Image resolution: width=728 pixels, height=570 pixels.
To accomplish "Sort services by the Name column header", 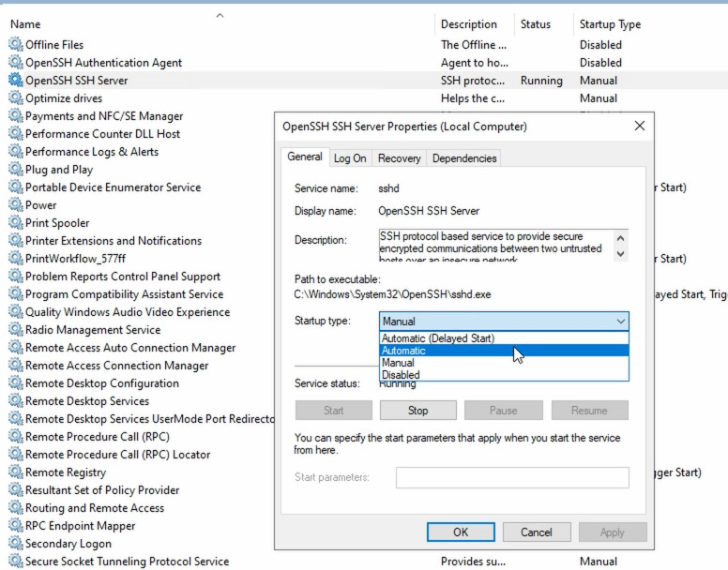I will tap(220, 24).
